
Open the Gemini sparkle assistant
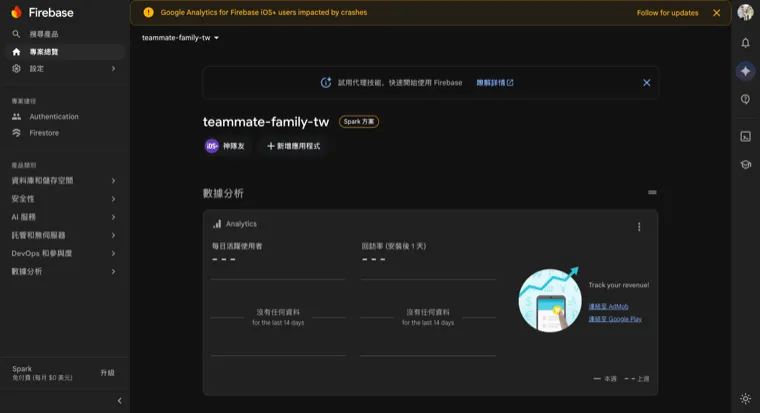tap(745, 71)
